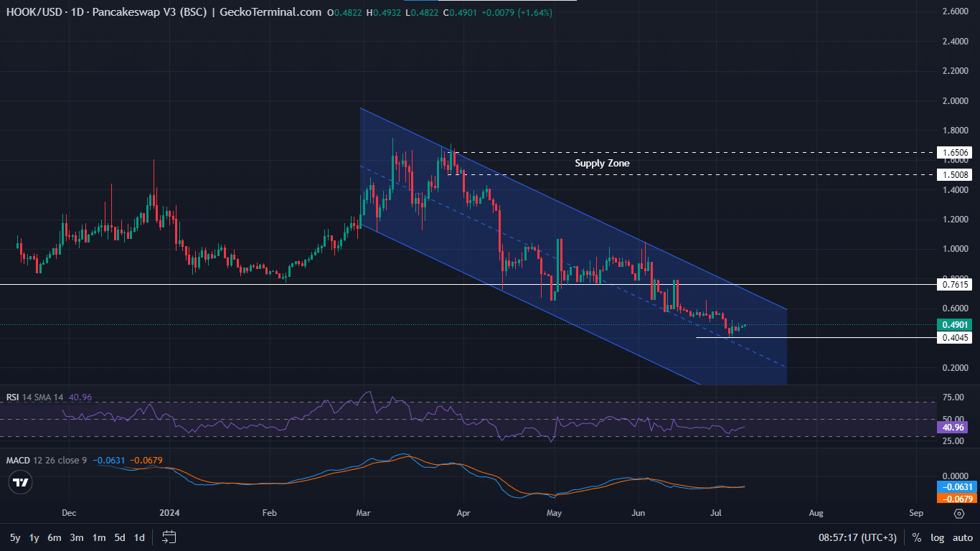Toggle auto scale mode

963,537
